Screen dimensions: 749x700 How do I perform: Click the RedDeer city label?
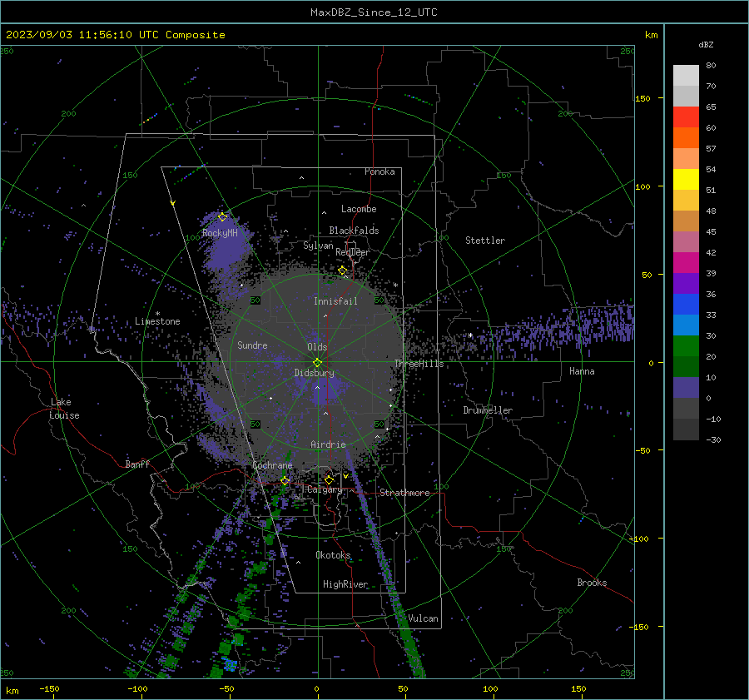click(x=353, y=252)
